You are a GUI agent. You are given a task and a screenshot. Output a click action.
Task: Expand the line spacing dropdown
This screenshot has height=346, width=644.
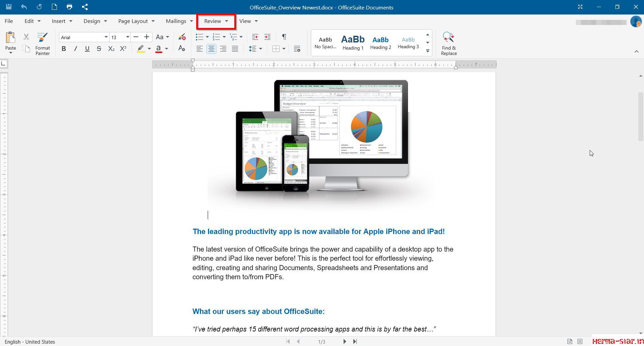click(260, 49)
